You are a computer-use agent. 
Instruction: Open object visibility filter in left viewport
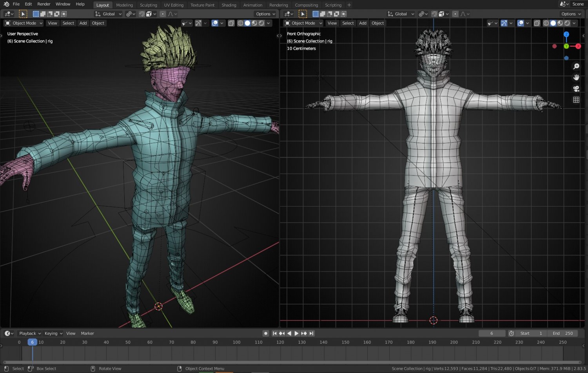[x=187, y=23]
